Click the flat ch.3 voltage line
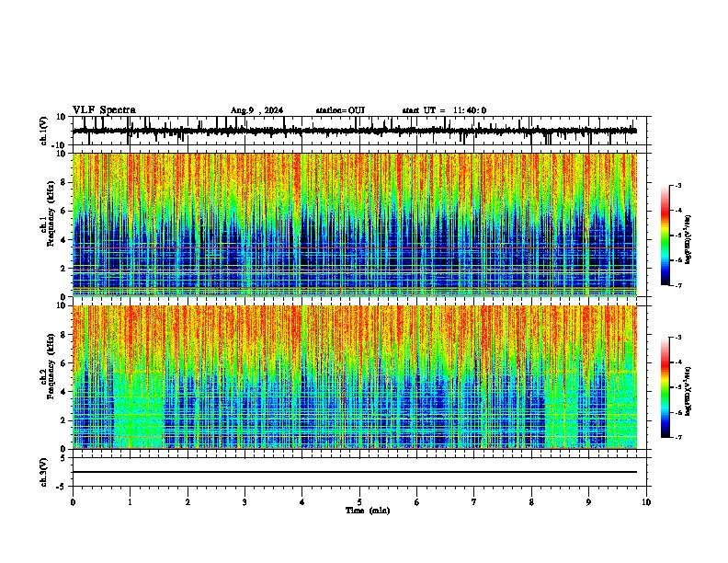 coord(355,472)
